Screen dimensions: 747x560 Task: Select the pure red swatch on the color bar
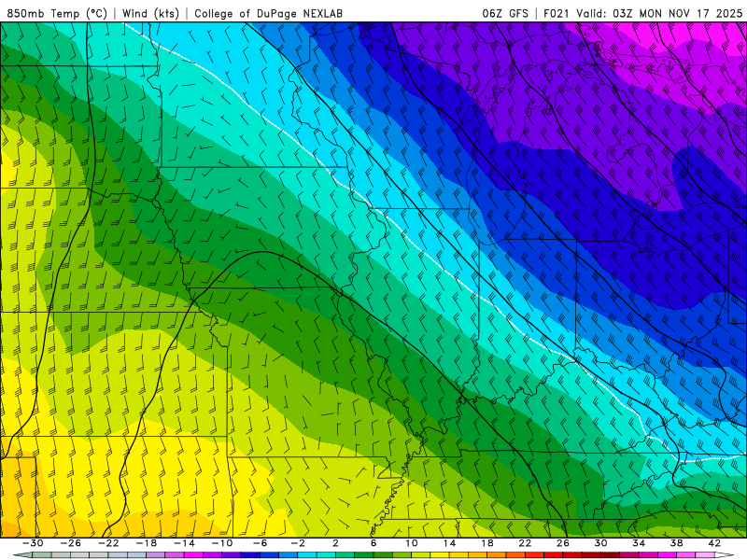tap(553, 555)
